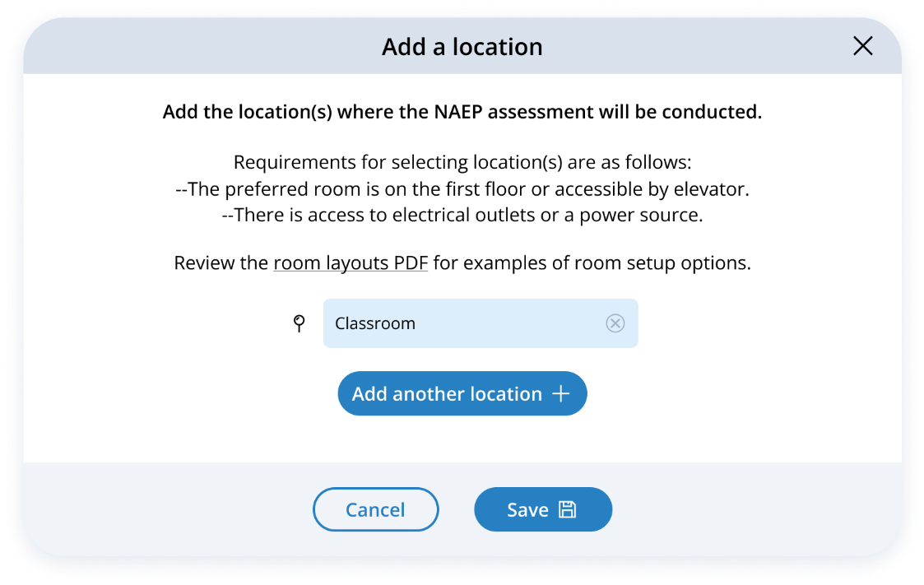Click the location pin icon
Screen dimensions: 924x585
[299, 323]
